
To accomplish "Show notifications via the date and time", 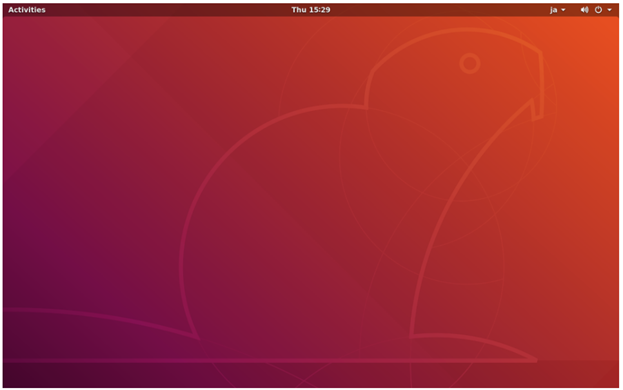I will tap(311, 10).
